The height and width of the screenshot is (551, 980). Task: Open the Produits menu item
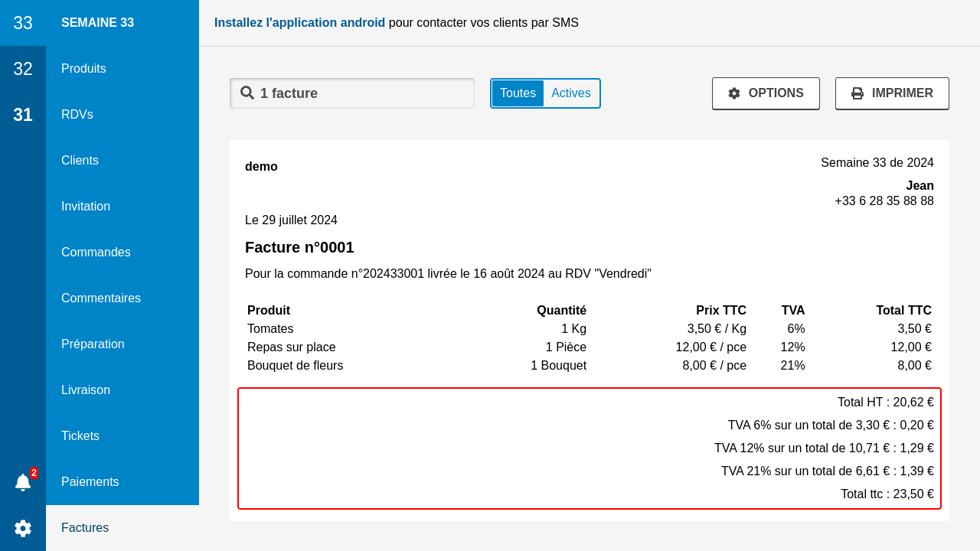83,69
